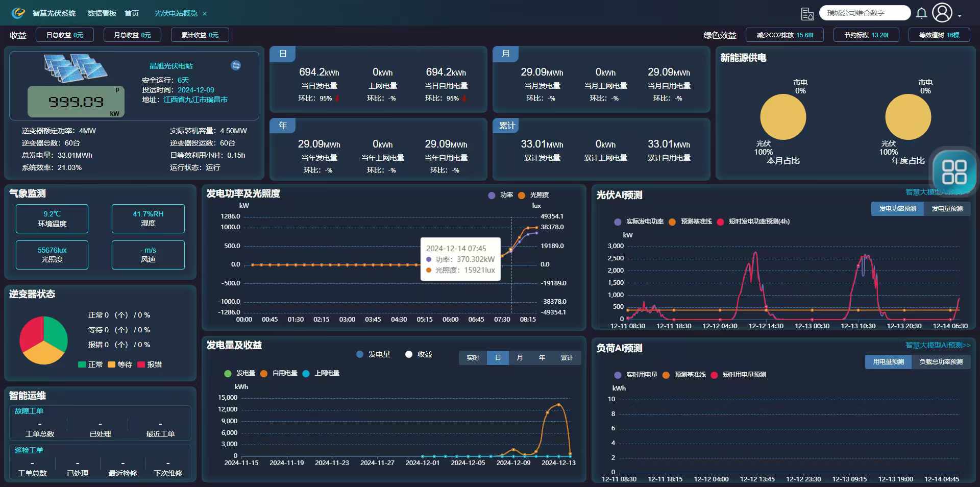
Task: Open 智慧大模型AI预测 link in load panel
Action: point(938,345)
